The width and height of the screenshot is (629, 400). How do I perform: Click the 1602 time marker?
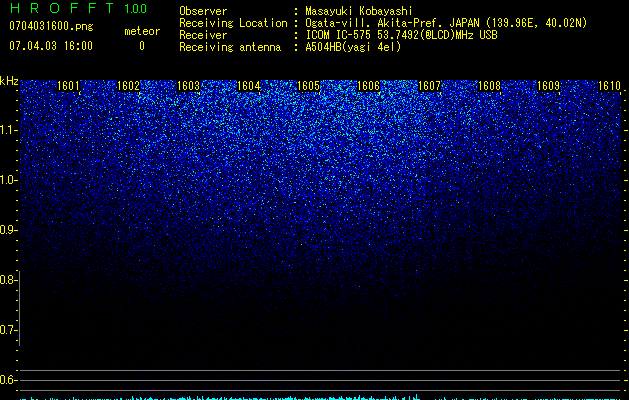point(128,86)
